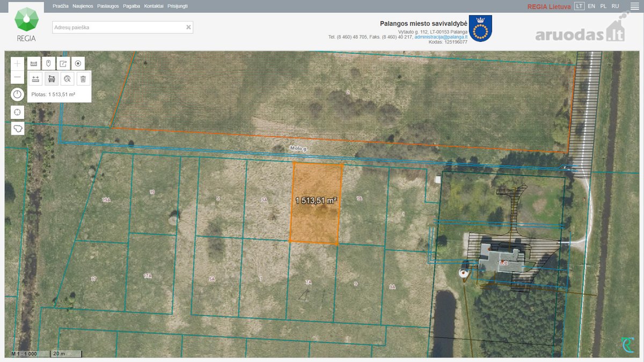Viewport: 644px width, 362px height.
Task: Zoom out of the map
Action: [18, 77]
